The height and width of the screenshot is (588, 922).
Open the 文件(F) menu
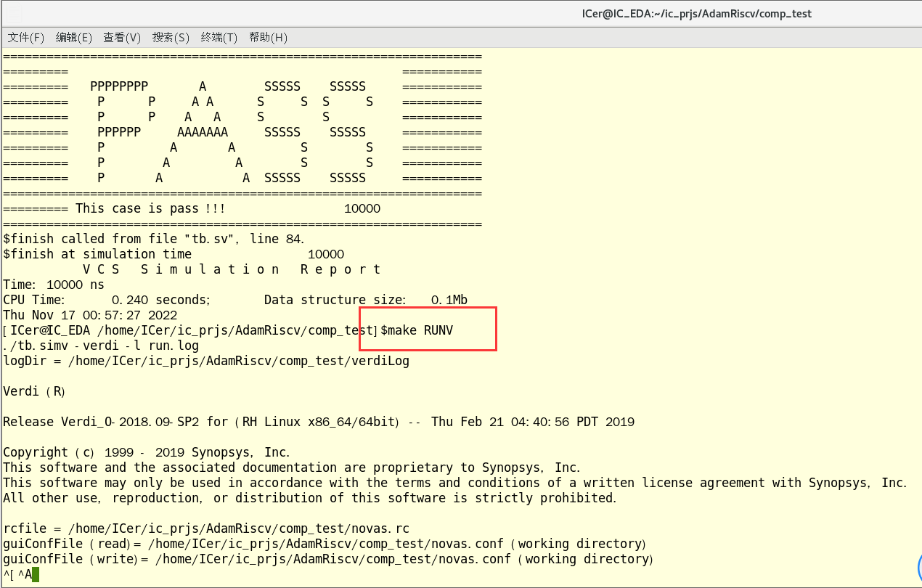click(26, 37)
